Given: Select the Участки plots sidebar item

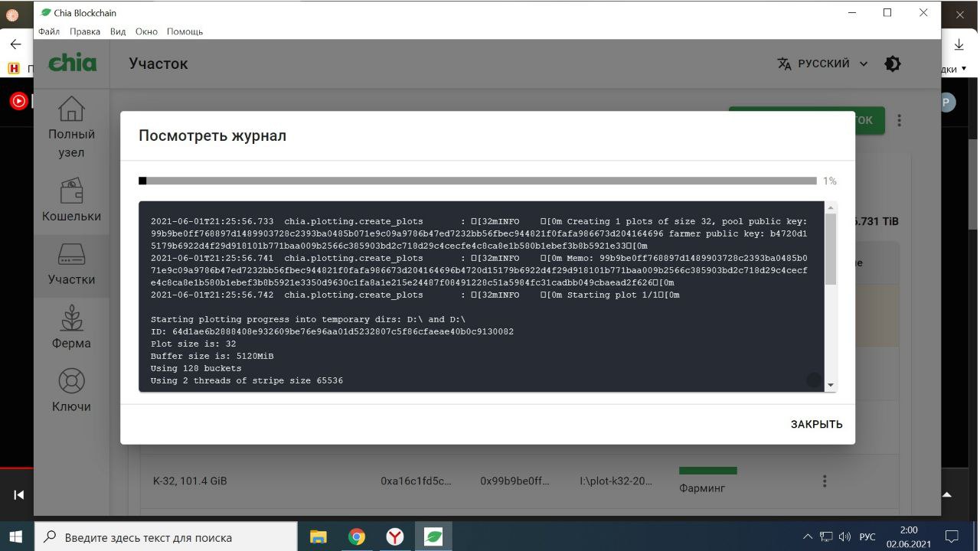Looking at the screenshot, I should (71, 264).
